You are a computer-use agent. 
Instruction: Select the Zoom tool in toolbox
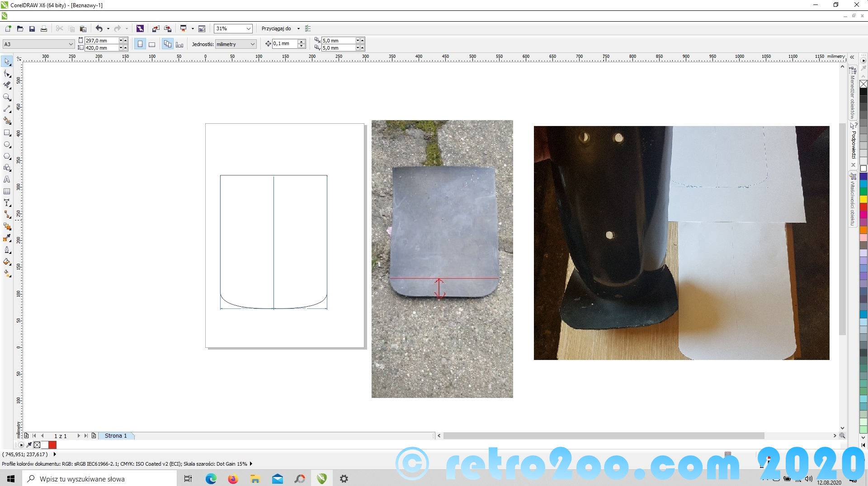click(x=7, y=97)
